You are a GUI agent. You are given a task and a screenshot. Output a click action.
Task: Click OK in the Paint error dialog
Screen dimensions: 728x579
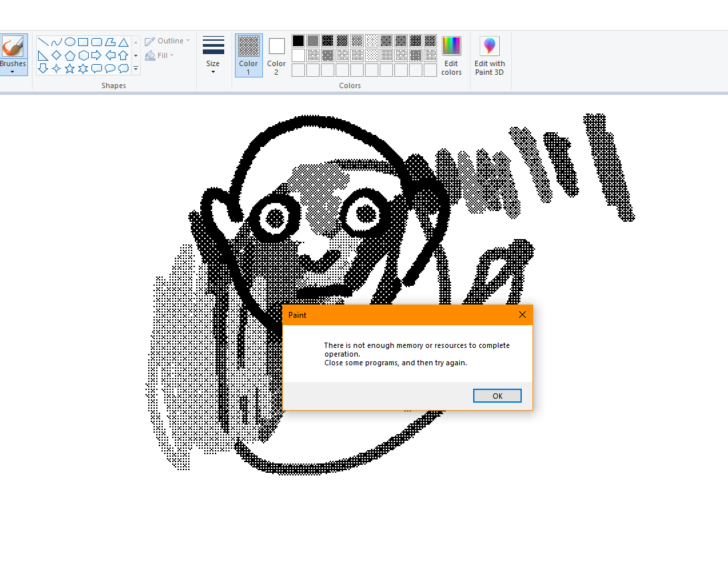point(497,396)
